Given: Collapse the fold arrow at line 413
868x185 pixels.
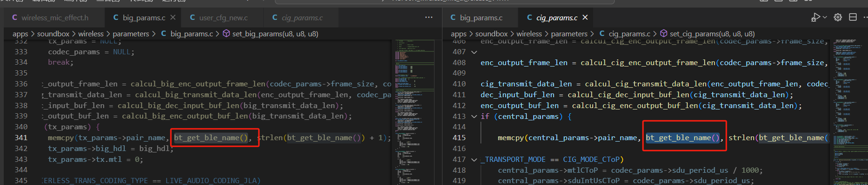Looking at the screenshot, I should [474, 116].
